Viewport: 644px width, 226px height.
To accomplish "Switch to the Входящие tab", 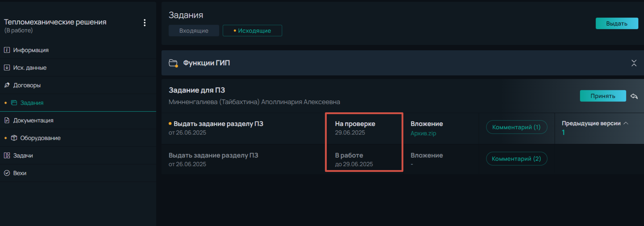I will [194, 30].
